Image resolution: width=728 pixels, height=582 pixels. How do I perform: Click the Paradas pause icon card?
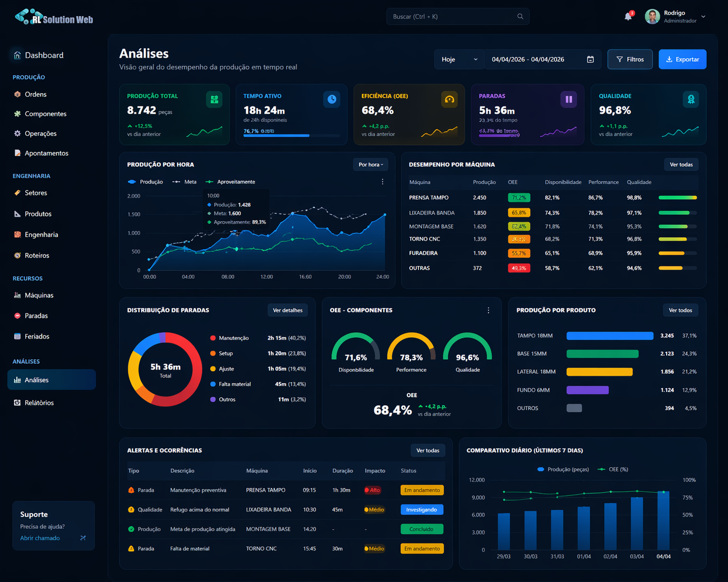pyautogui.click(x=569, y=99)
